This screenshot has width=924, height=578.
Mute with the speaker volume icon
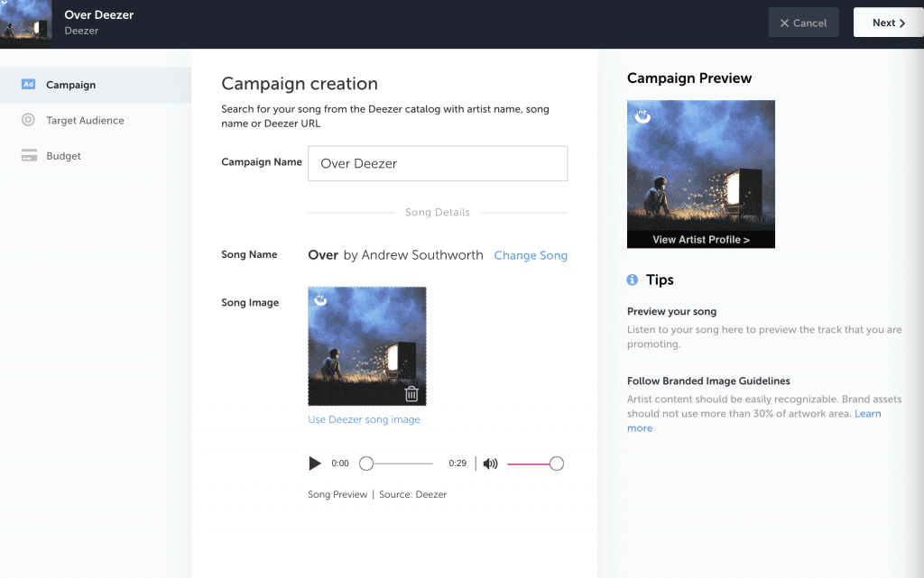(490, 463)
